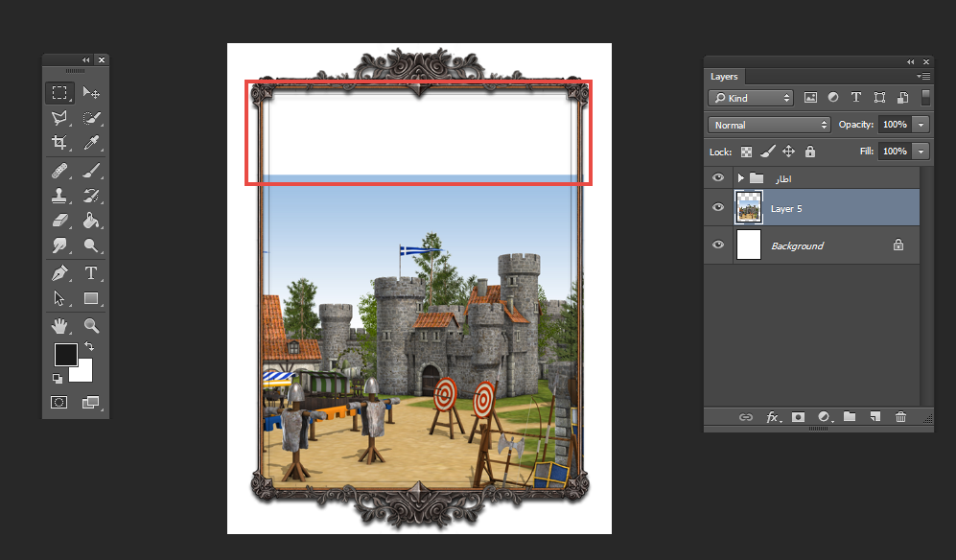
Task: Hide the Background layer
Action: click(x=718, y=245)
